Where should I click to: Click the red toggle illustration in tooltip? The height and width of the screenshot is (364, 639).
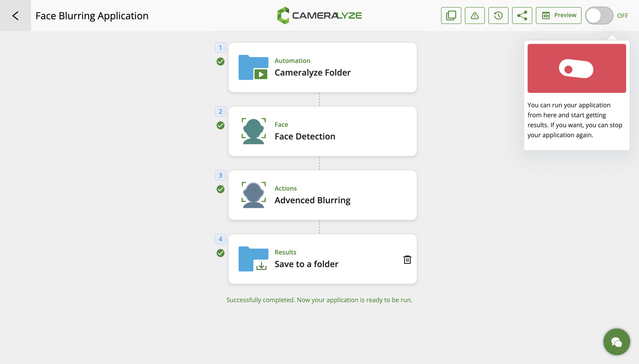(576, 68)
